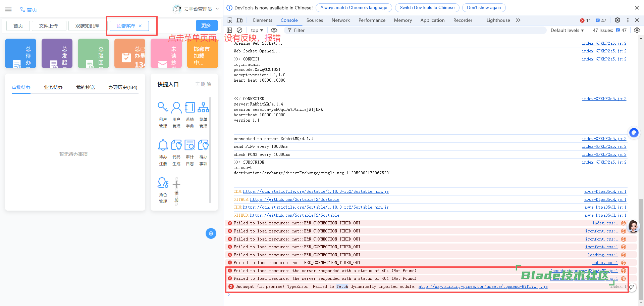Open the 租户管理 magnifier shortcut icon
The width and height of the screenshot is (644, 306).
click(x=163, y=107)
